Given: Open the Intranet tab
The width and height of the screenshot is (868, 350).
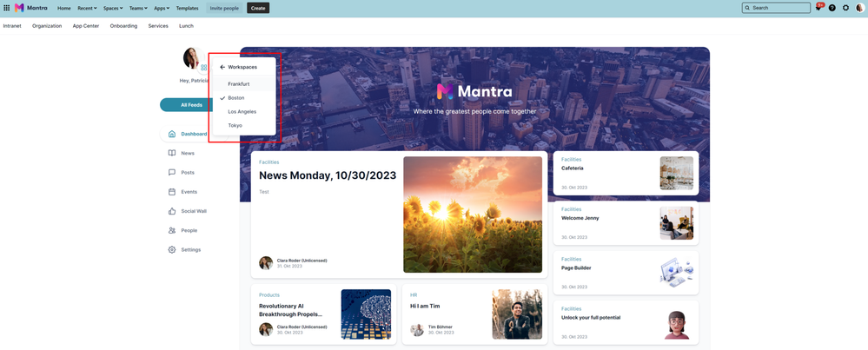Looking at the screenshot, I should pos(12,26).
